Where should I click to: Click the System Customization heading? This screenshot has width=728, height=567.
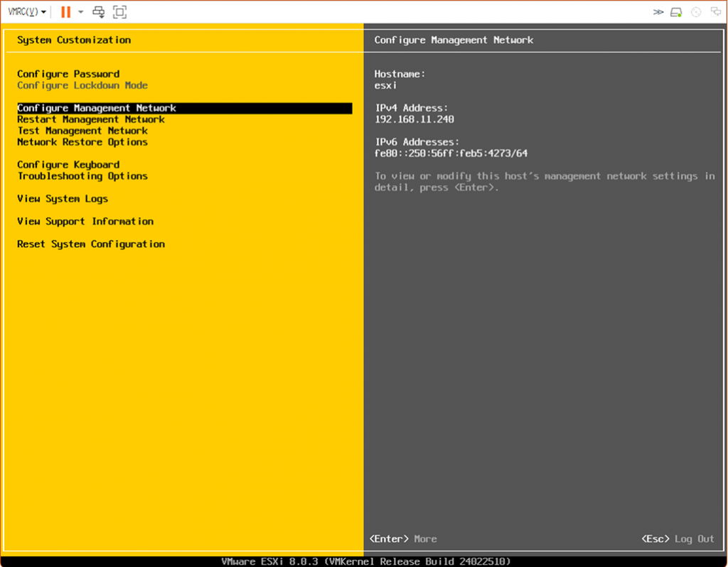(74, 40)
